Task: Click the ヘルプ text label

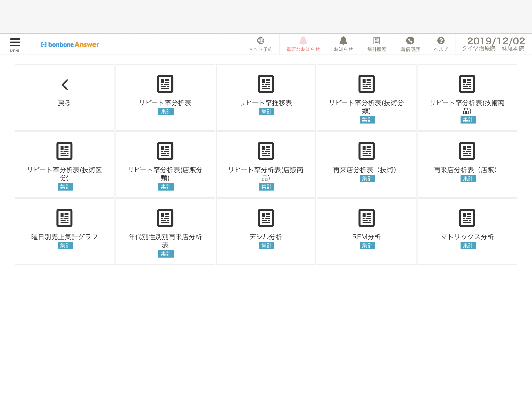Action: click(x=441, y=49)
